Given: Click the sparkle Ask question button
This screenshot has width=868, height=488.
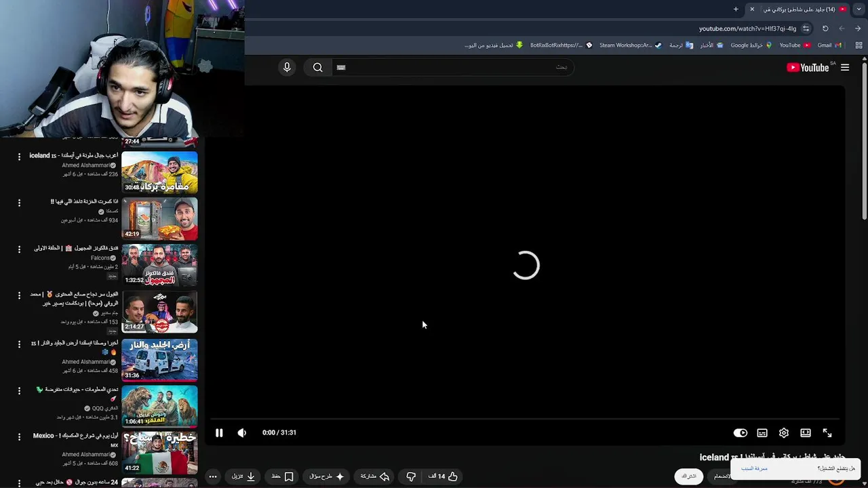Looking at the screenshot, I should [x=327, y=476].
